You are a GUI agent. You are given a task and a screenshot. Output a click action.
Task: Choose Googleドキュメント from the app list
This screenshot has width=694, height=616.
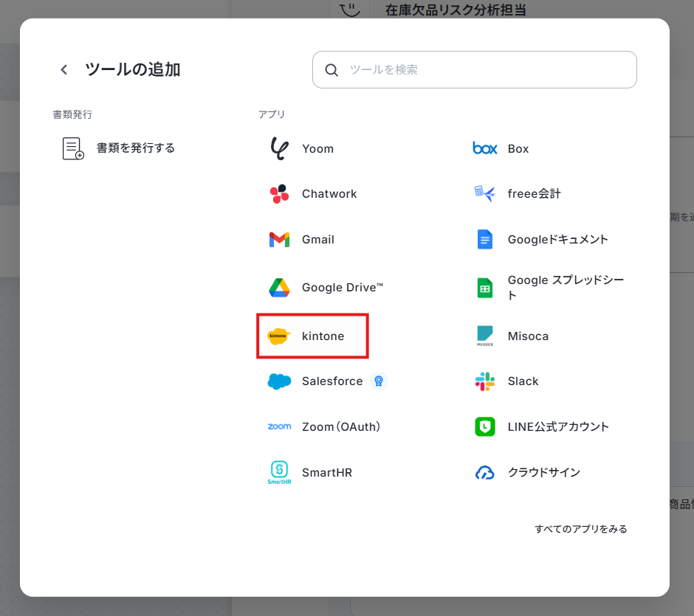pyautogui.click(x=557, y=240)
